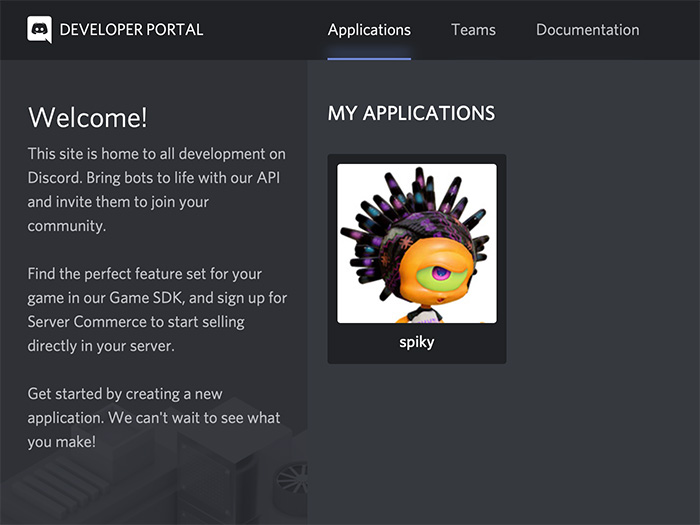Click the paragraph starting 'This site is home'
Viewport: 700px width, 525px height.
point(157,190)
